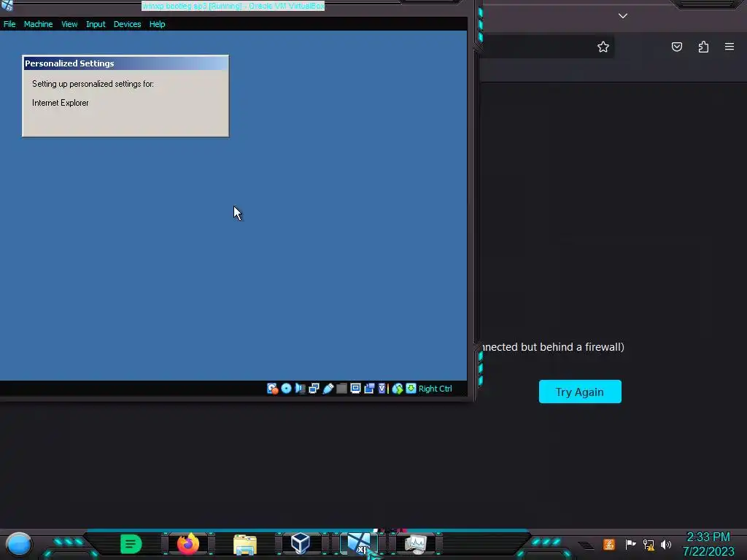Open the Machine menu
The height and width of the screenshot is (560, 747).
pos(38,24)
